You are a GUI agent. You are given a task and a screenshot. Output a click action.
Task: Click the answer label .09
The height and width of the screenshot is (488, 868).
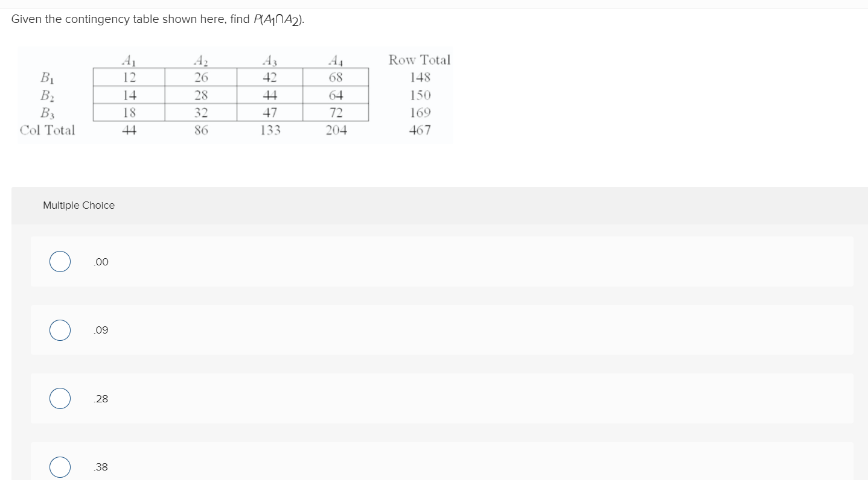pyautogui.click(x=100, y=330)
